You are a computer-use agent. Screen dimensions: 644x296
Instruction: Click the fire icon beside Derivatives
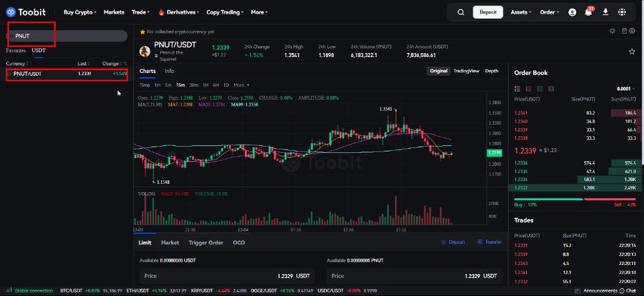[161, 12]
